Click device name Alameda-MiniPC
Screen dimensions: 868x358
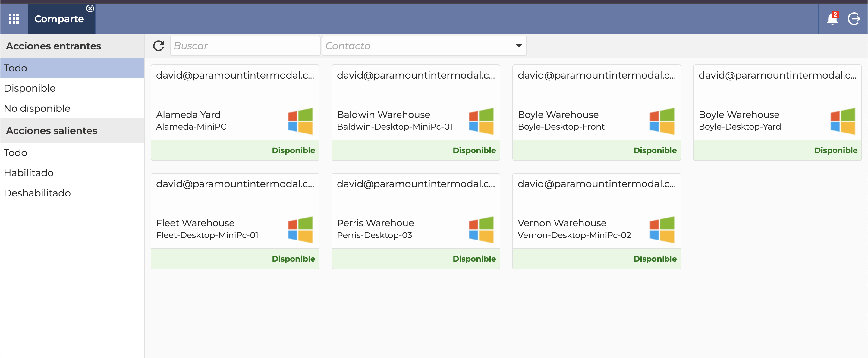click(x=191, y=127)
